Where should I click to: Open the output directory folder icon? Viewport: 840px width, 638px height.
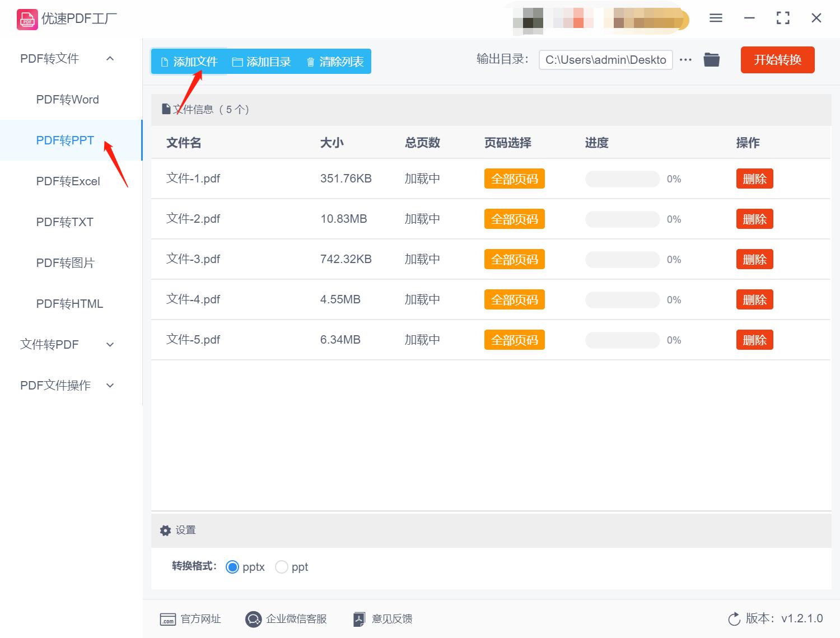point(711,59)
